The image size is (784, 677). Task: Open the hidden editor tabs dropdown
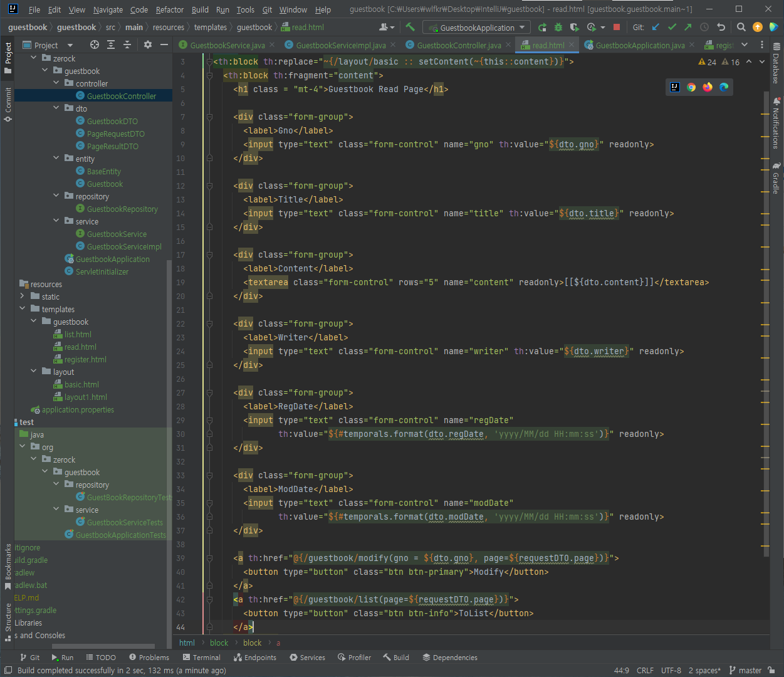tap(745, 45)
